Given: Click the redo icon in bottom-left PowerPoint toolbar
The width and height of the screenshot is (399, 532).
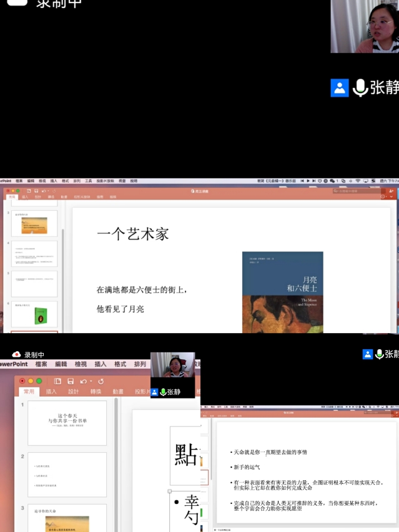Looking at the screenshot, I should click(x=101, y=381).
